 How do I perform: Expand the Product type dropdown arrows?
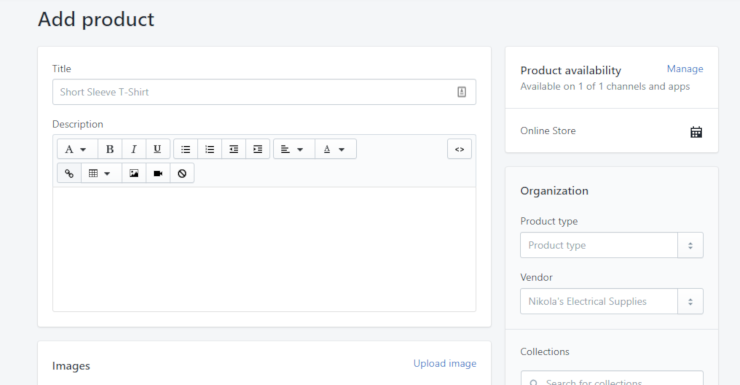tap(690, 245)
